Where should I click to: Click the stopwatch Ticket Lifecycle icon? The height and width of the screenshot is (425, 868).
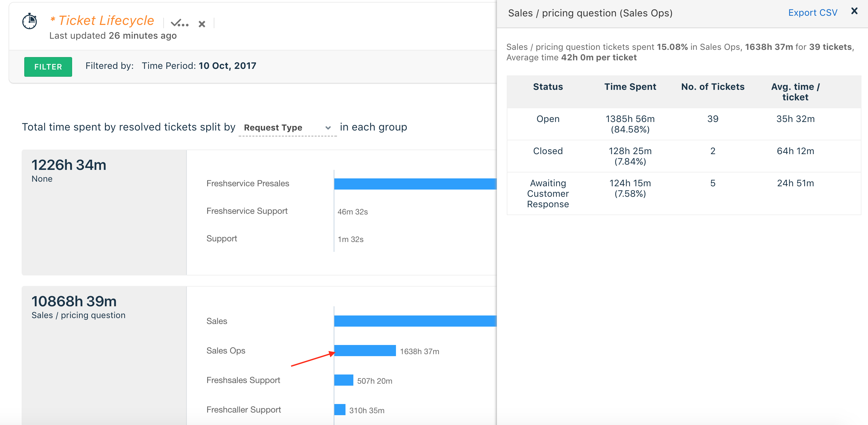pos(30,22)
